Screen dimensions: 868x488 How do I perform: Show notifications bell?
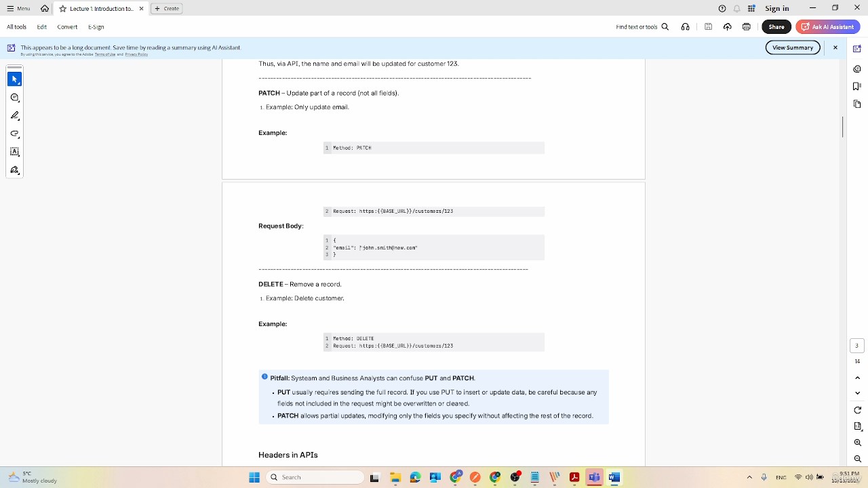tap(736, 9)
